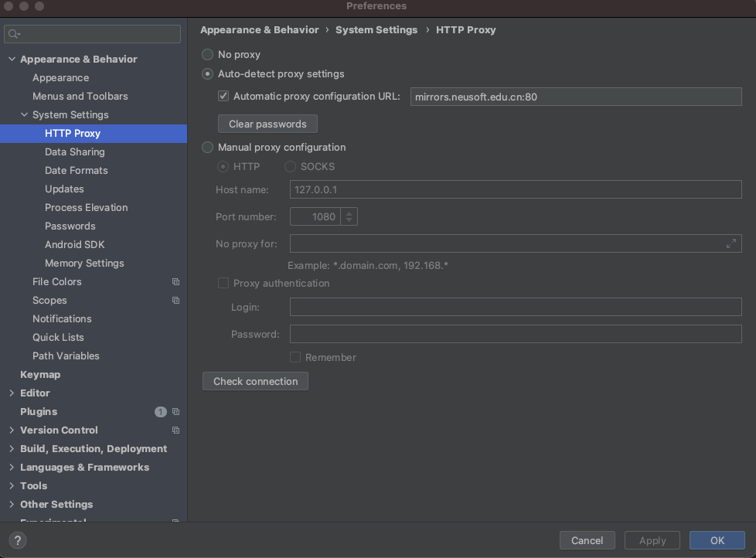Viewport: 756px width, 558px height.
Task: Uncheck Automatic proxy configuration URL
Action: 223,96
